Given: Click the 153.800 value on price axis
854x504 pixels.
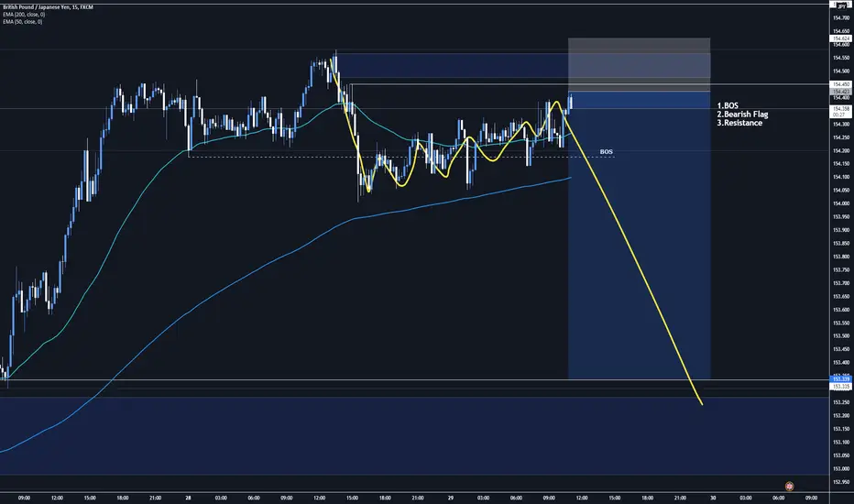Looking at the screenshot, I should tap(841, 256).
